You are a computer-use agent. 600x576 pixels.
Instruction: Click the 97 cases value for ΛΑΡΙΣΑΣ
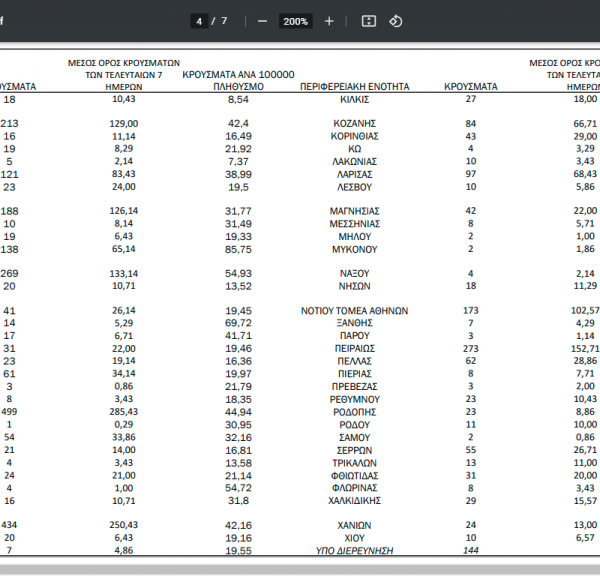pyautogui.click(x=471, y=174)
